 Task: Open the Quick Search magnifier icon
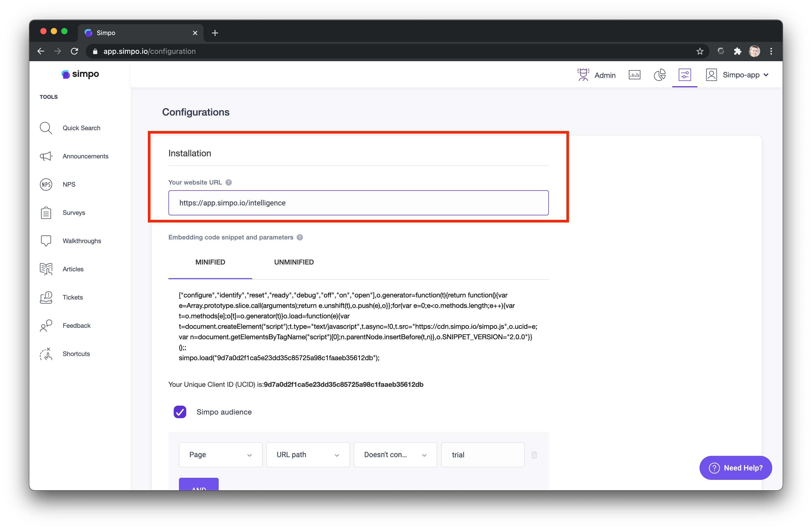pyautogui.click(x=46, y=128)
